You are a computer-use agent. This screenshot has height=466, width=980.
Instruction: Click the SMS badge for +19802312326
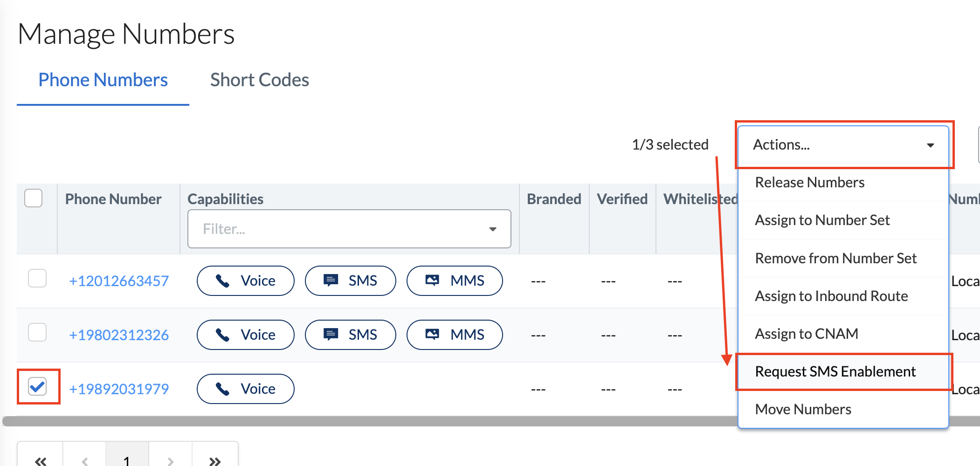pos(350,335)
